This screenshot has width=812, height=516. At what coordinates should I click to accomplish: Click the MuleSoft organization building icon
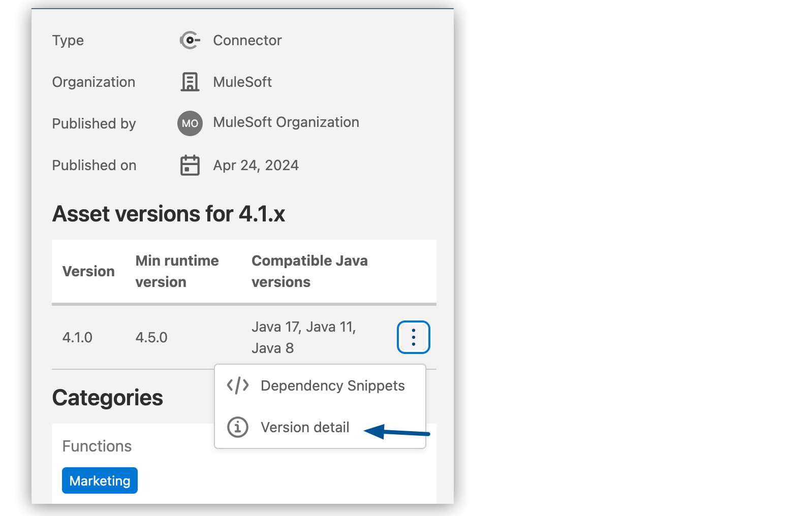pos(189,82)
